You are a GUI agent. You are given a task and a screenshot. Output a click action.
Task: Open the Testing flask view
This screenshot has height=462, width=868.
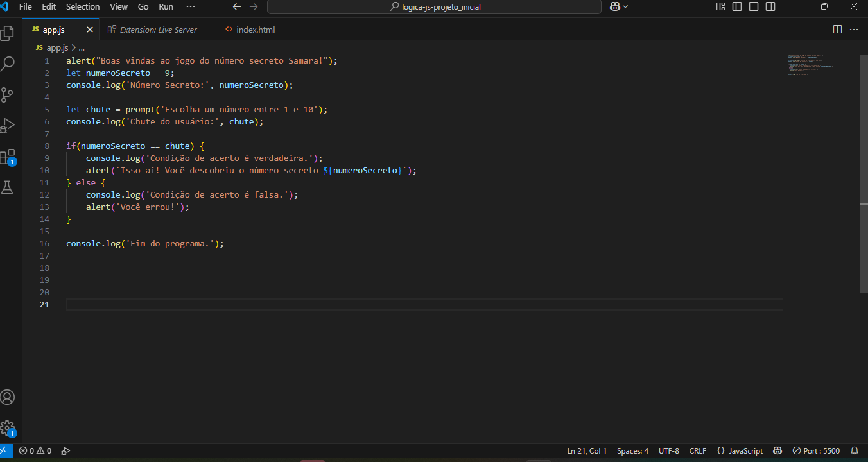point(8,187)
